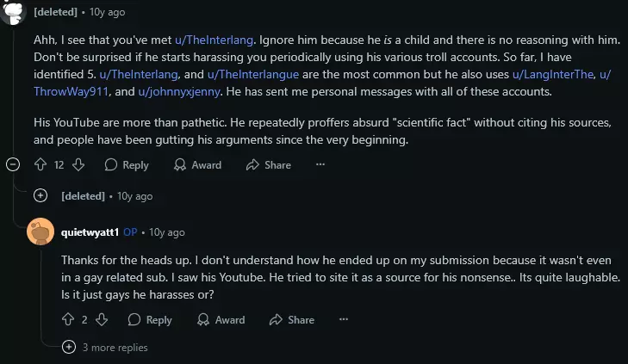Open overflow menu on quietwyatt1's comment
Screen dimensions: 628x364
343,319
